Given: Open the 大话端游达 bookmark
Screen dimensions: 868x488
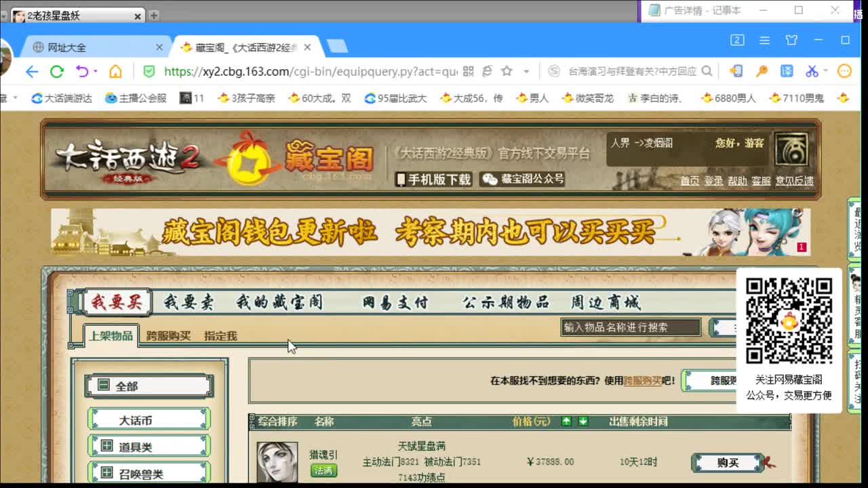Looking at the screenshot, I should pyautogui.click(x=62, y=98).
